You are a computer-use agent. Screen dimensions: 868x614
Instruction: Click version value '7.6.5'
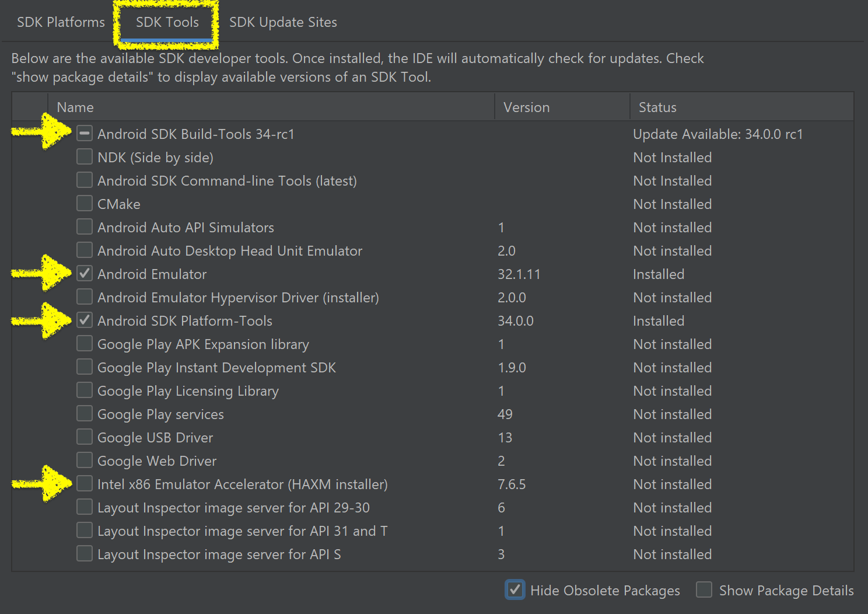tap(512, 484)
